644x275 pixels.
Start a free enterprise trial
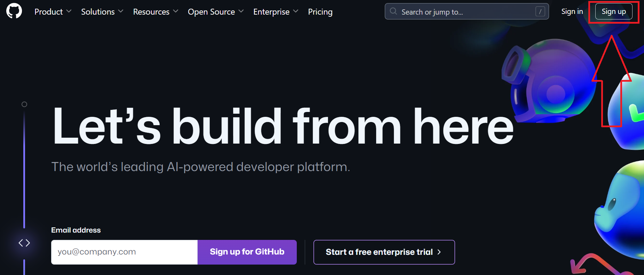[384, 252]
